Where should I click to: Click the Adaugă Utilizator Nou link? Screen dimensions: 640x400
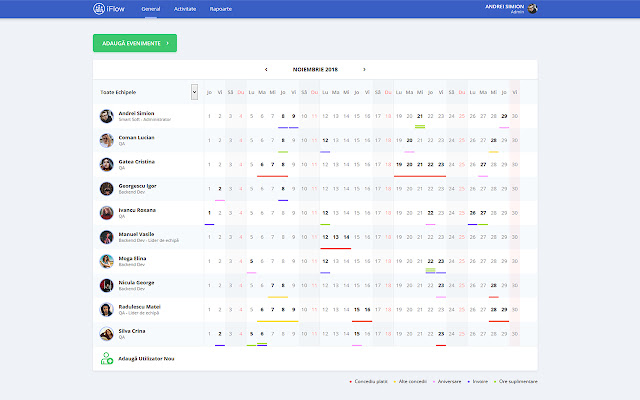point(147,358)
